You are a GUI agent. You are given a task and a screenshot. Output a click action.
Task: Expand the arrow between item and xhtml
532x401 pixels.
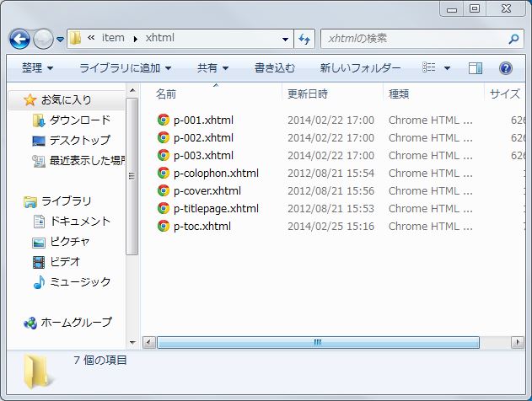click(136, 39)
